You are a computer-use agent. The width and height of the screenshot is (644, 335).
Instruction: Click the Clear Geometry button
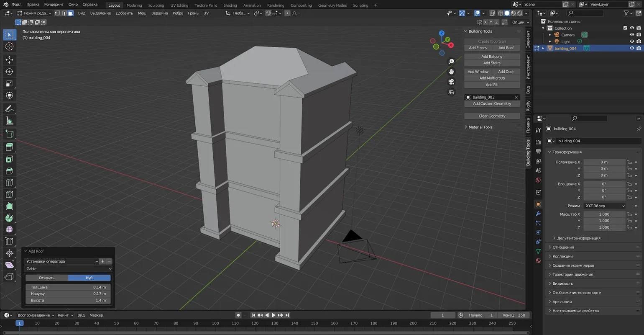tap(492, 116)
